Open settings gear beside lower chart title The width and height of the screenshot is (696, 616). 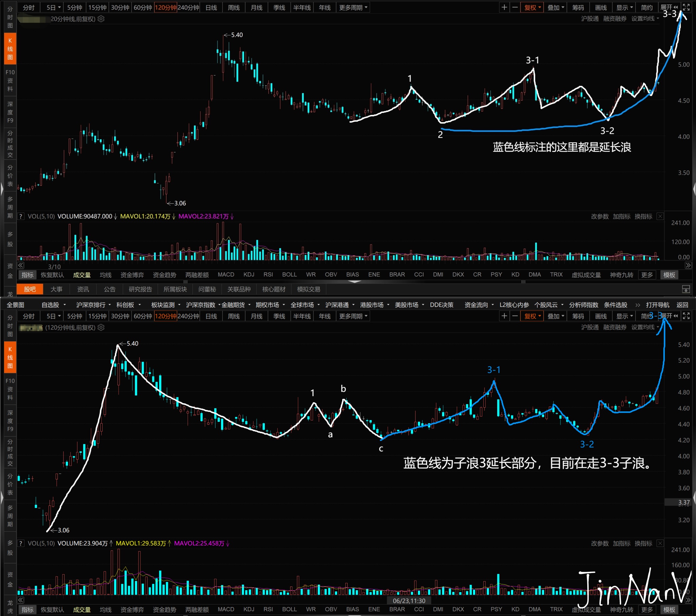[101, 327]
